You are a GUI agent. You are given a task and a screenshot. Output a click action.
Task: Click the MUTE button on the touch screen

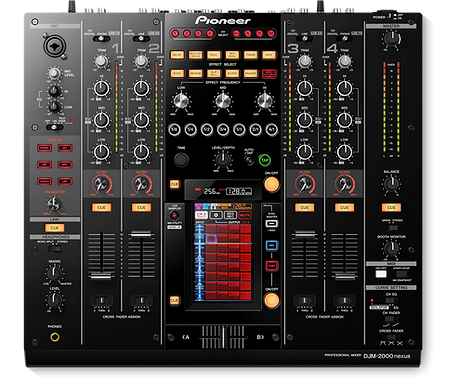tap(245, 215)
